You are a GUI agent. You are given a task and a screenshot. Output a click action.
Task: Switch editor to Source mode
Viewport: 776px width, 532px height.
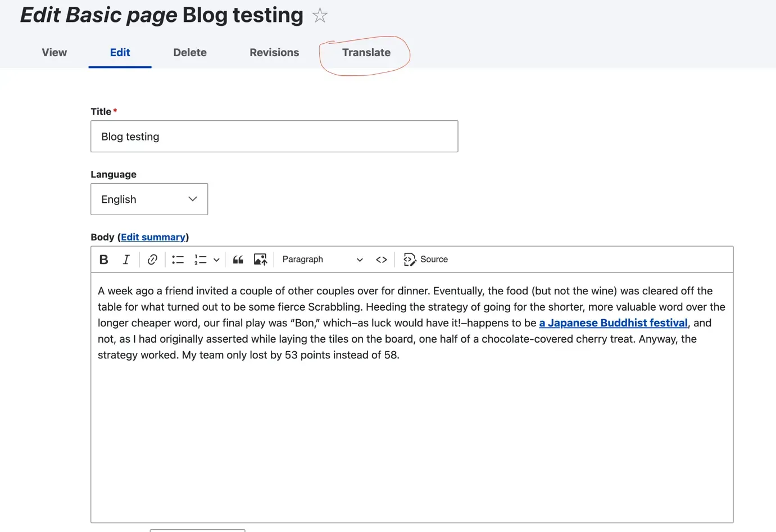coord(426,260)
